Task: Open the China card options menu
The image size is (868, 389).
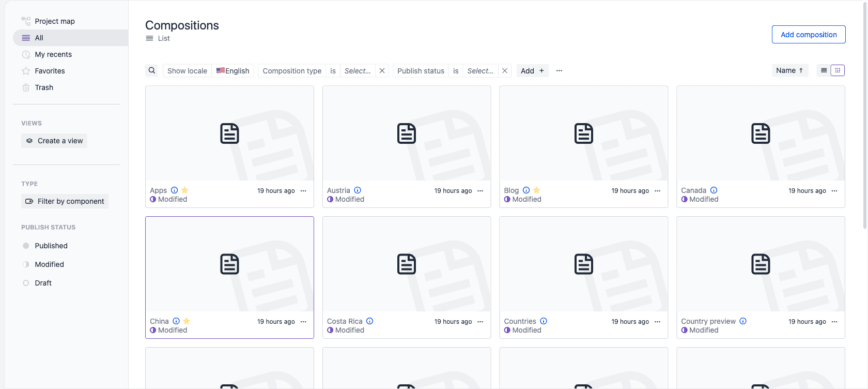Action: click(x=303, y=322)
